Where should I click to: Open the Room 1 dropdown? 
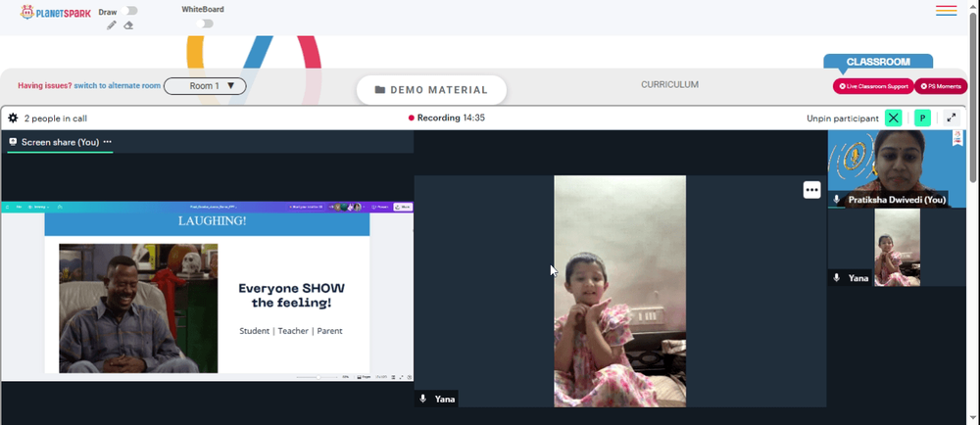(205, 86)
